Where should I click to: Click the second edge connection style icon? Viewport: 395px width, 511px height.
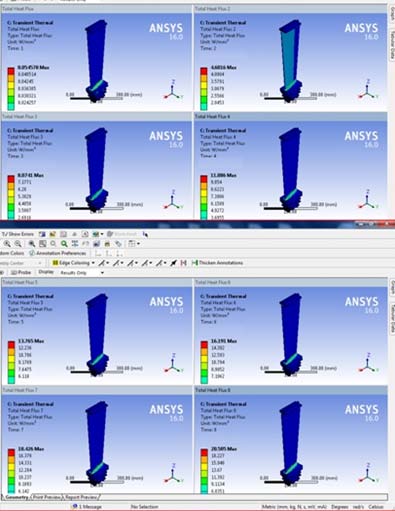point(116,263)
